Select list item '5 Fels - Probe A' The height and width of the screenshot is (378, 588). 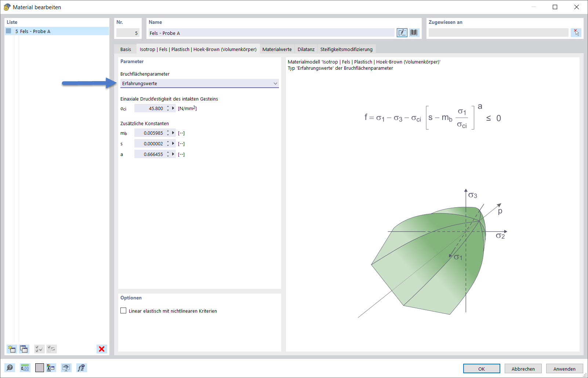[57, 31]
